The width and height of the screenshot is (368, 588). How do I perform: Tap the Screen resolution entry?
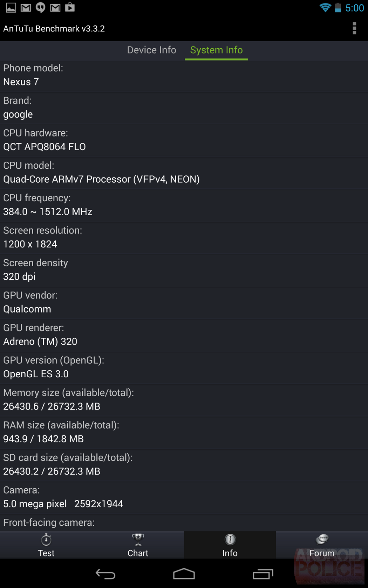point(184,238)
